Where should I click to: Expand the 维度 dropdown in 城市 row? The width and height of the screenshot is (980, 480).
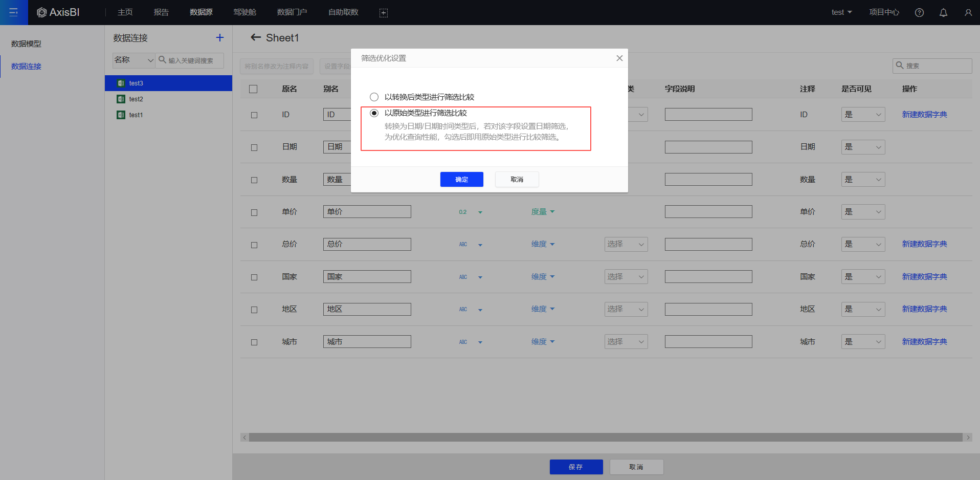[543, 342]
